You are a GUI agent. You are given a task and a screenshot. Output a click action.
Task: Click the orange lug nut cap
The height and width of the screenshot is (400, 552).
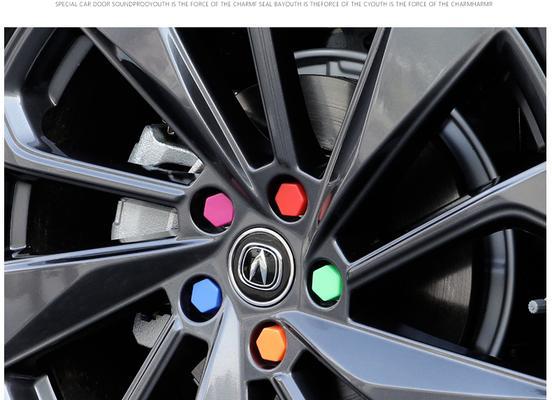(x=271, y=343)
